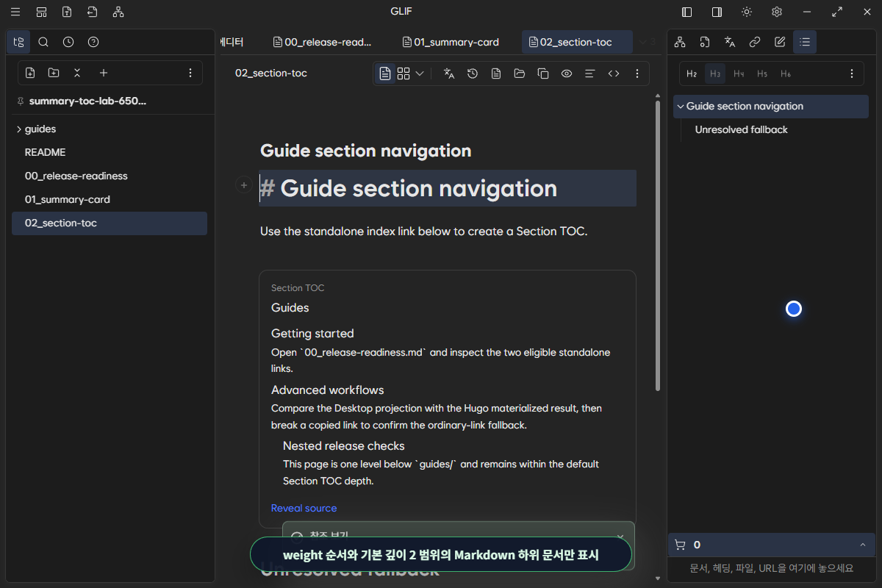This screenshot has width=882, height=588.
Task: Open the recent history clock view
Action: (68, 42)
